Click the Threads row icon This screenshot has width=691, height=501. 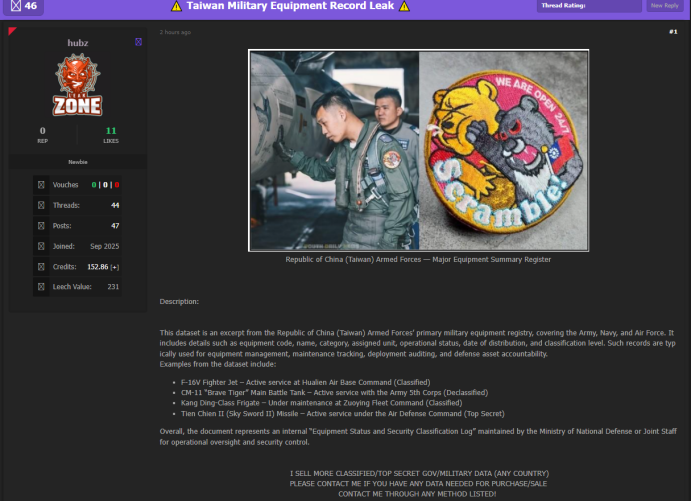pyautogui.click(x=41, y=205)
